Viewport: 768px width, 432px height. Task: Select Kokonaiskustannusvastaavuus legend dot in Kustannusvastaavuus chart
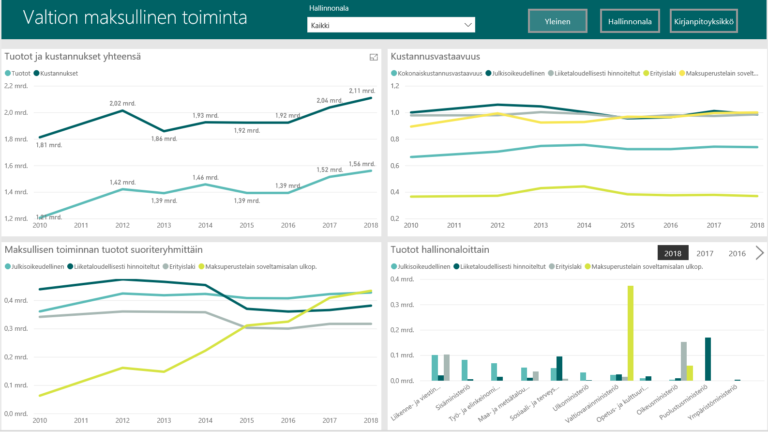[394, 73]
